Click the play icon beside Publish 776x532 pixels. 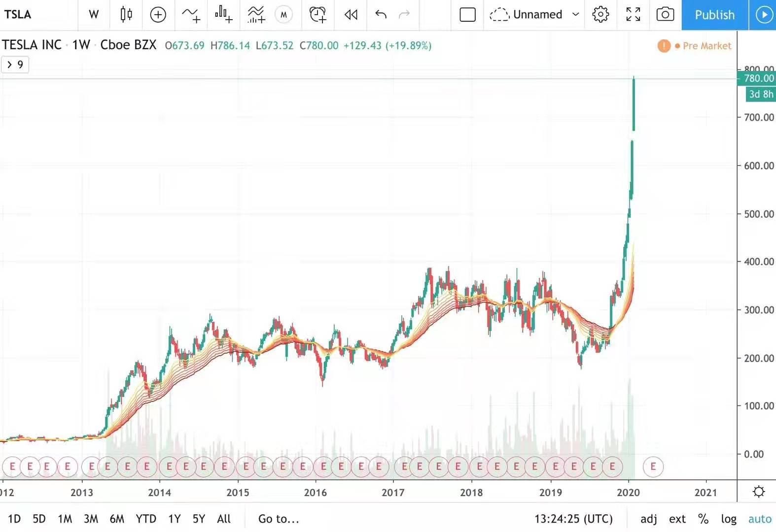[x=763, y=15]
